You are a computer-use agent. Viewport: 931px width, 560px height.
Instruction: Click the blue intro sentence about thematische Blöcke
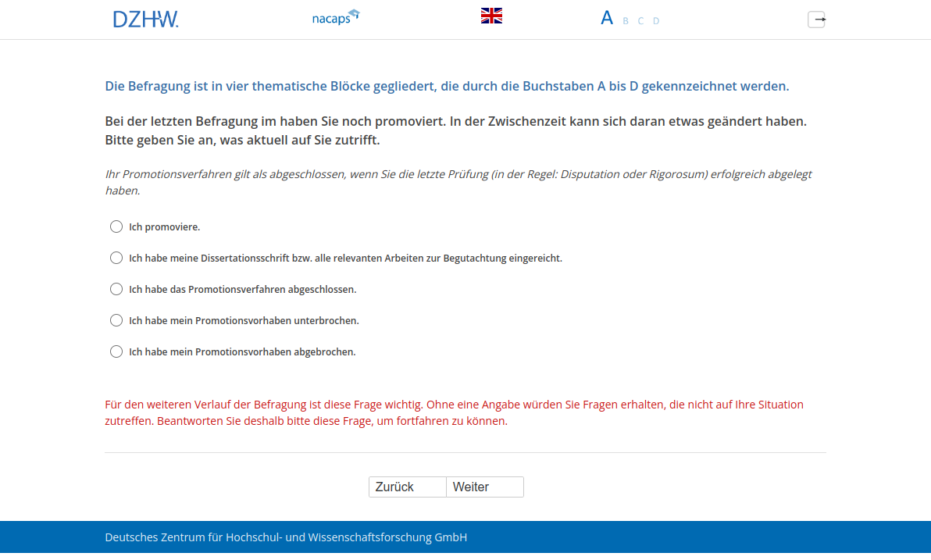(447, 86)
